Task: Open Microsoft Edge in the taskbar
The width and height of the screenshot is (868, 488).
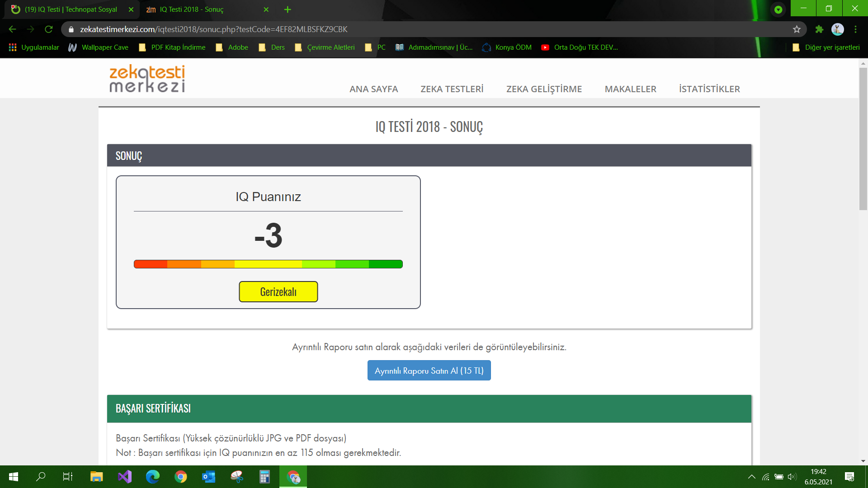Action: click(x=153, y=477)
